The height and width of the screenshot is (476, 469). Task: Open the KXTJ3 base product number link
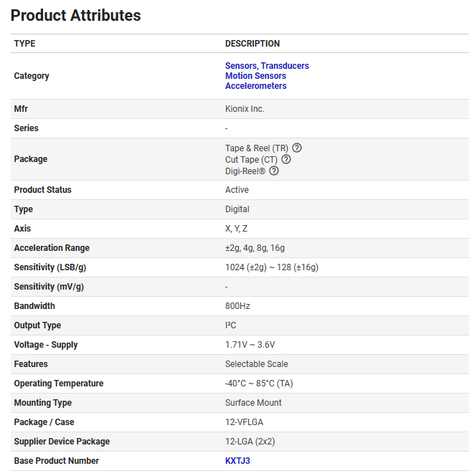click(x=237, y=461)
